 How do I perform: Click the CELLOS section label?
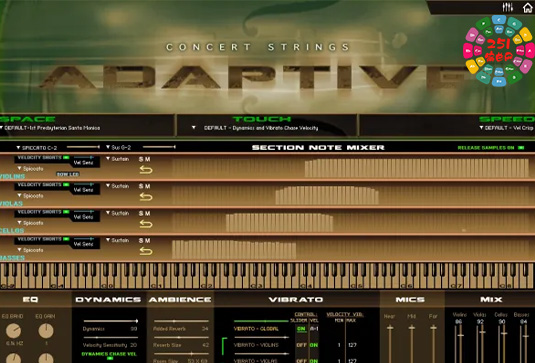[x=12, y=231]
